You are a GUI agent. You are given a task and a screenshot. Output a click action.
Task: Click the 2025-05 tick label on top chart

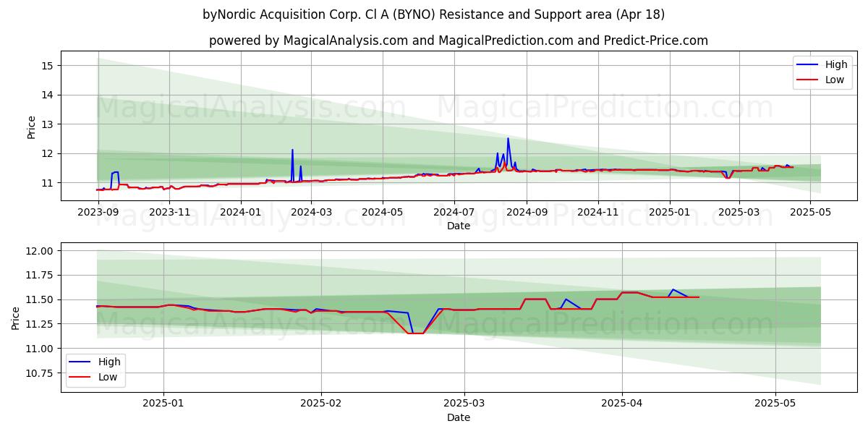810,212
